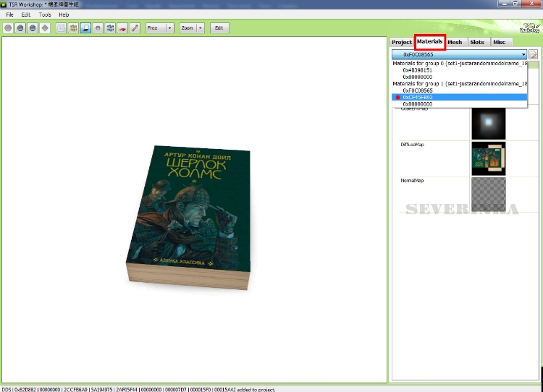The image size is (543, 392).
Task: Click the bone toolbar icon
Action: [135, 28]
